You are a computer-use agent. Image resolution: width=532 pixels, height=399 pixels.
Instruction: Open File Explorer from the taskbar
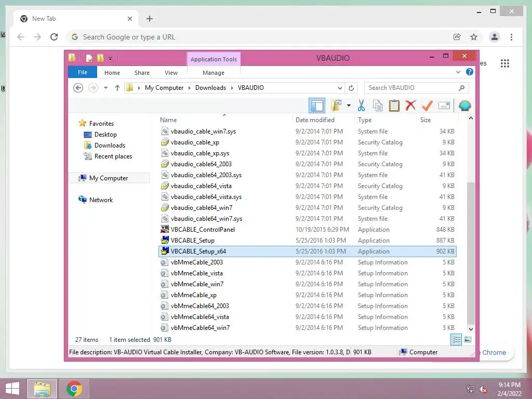(42, 389)
